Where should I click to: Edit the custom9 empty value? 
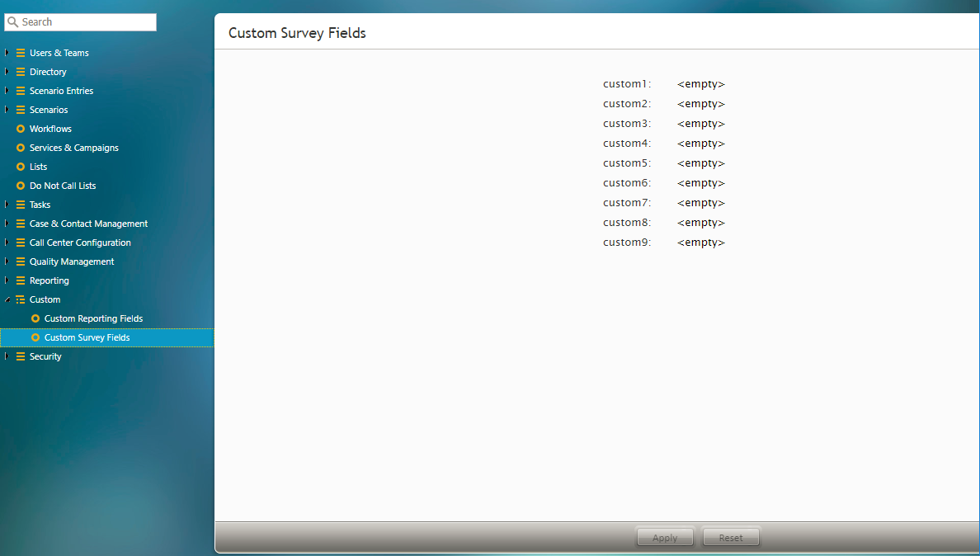(701, 243)
